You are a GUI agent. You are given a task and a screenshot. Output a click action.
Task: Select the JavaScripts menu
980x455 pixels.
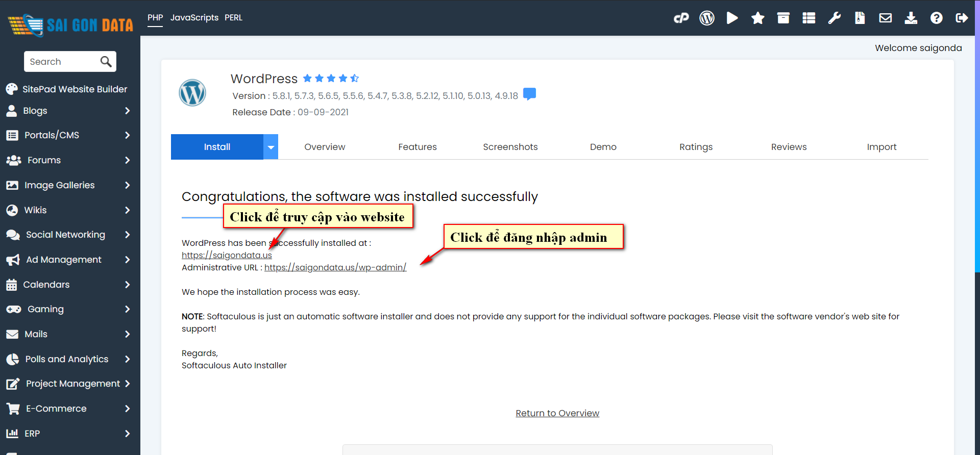click(194, 18)
